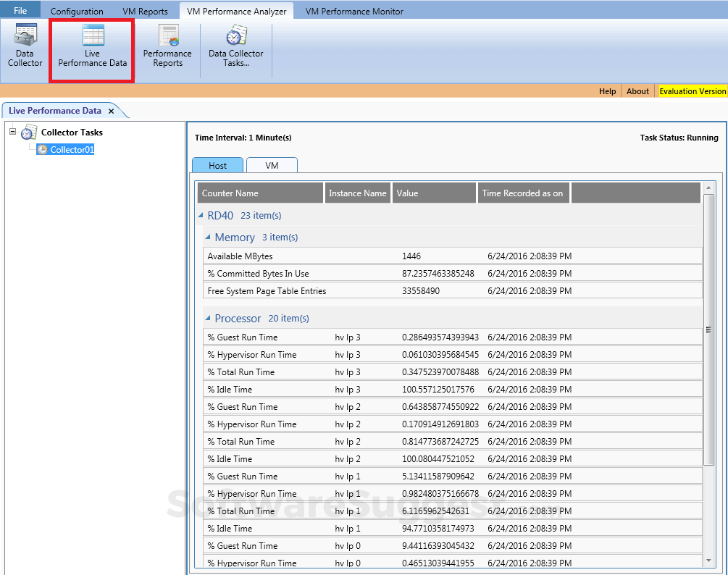The image size is (728, 575).
Task: Open Data Collector Tasks
Action: coord(235,47)
